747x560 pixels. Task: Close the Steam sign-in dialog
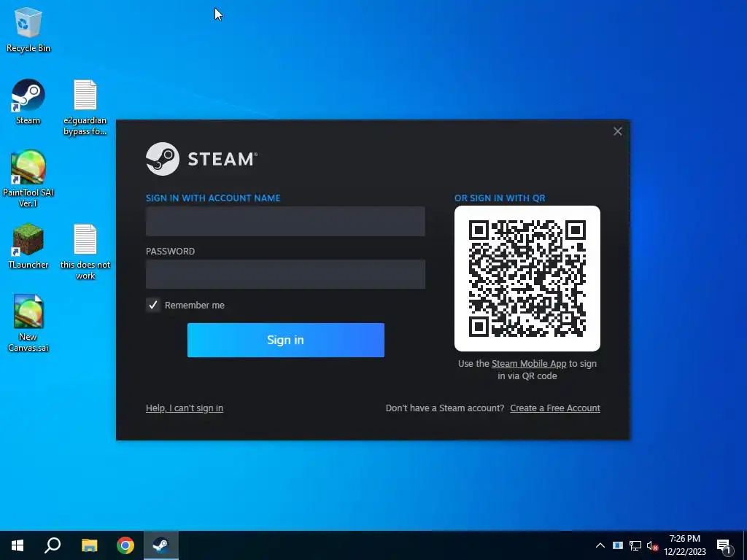point(617,131)
